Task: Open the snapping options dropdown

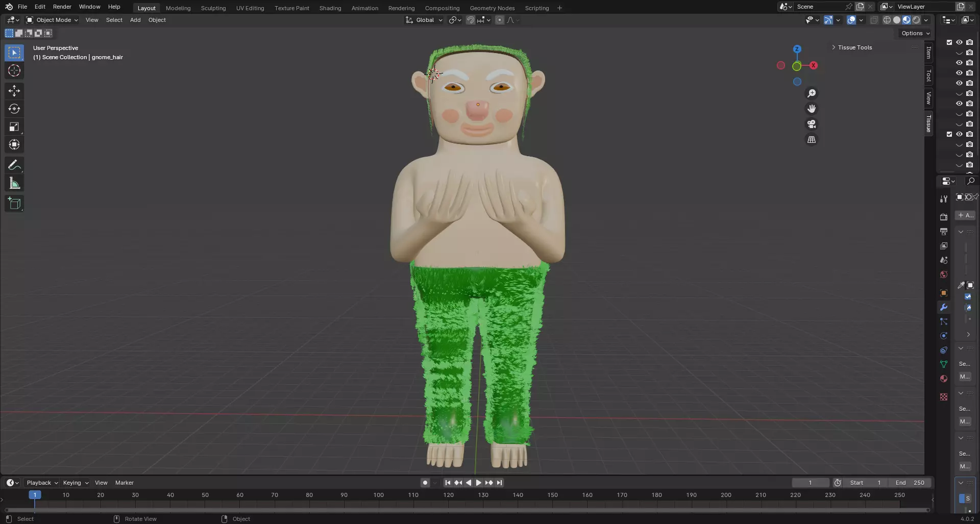Action: [x=484, y=20]
